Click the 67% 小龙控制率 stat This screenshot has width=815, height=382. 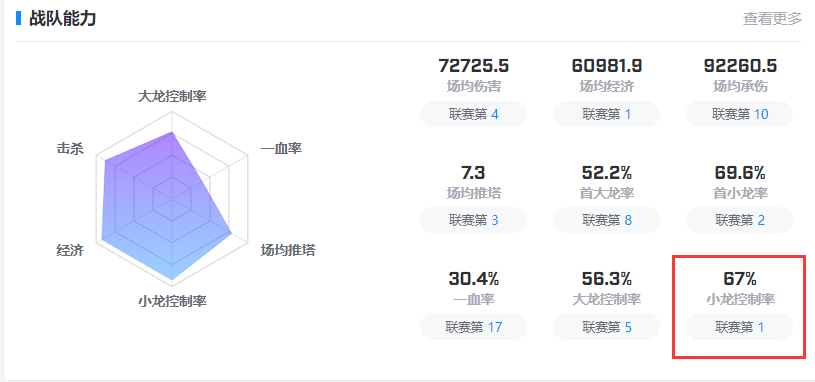[x=740, y=288]
